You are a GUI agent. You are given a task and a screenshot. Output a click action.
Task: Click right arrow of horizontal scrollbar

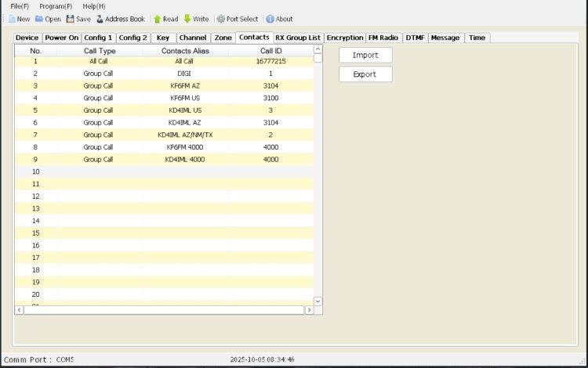309,310
